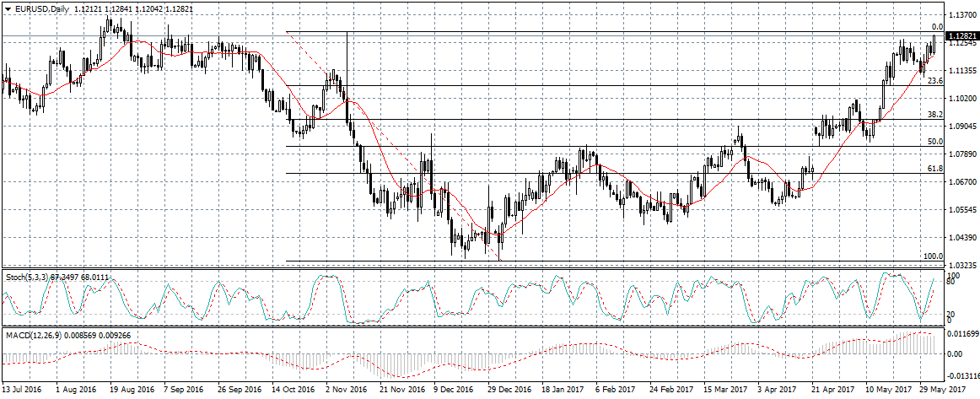Select the current price label 1.12821
The width and height of the screenshot is (980, 399).
point(961,36)
